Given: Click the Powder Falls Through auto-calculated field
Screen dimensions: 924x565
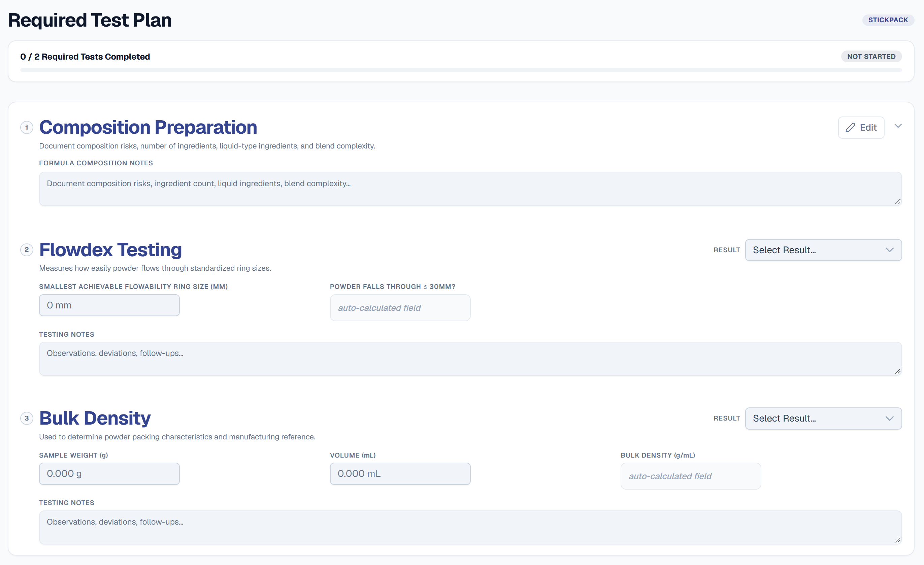Looking at the screenshot, I should click(400, 308).
